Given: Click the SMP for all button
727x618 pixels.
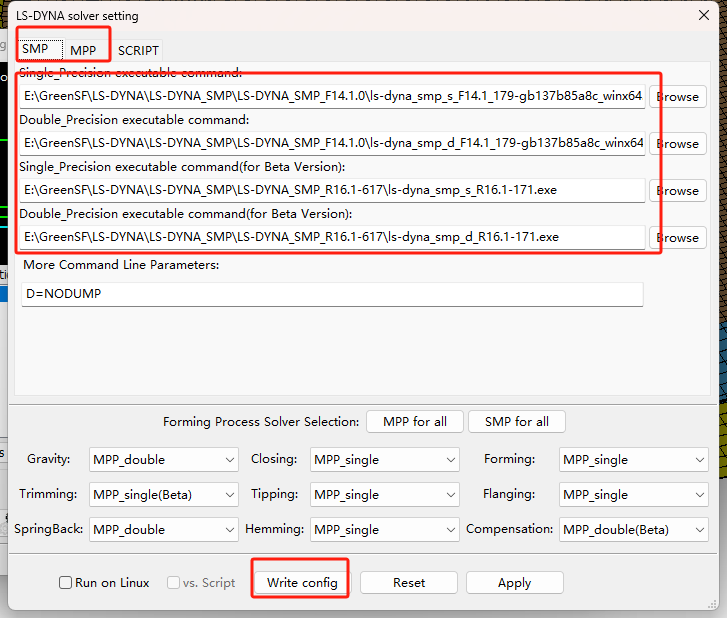Looking at the screenshot, I should 517,422.
